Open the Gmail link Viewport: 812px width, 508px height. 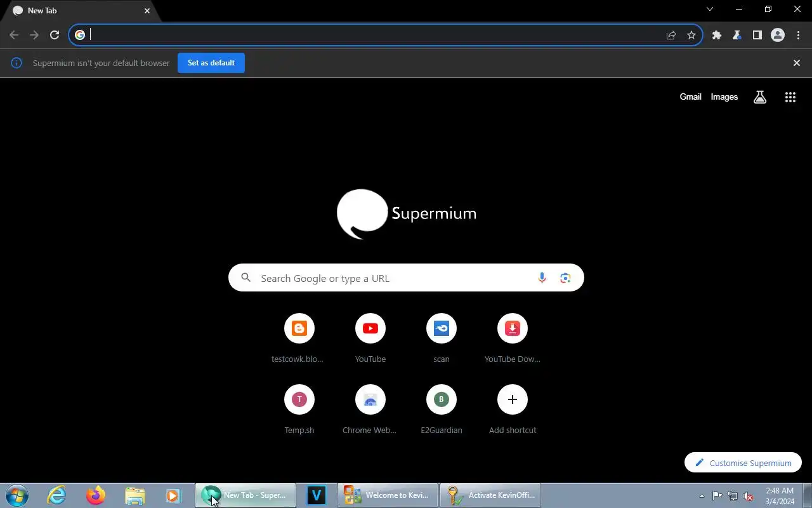(690, 97)
